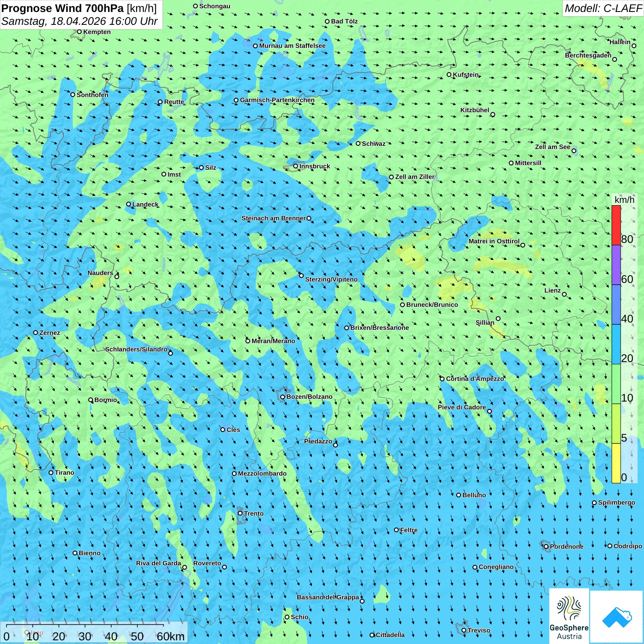
Task: Click the 'Sonthofen' label
Action: click(92, 95)
